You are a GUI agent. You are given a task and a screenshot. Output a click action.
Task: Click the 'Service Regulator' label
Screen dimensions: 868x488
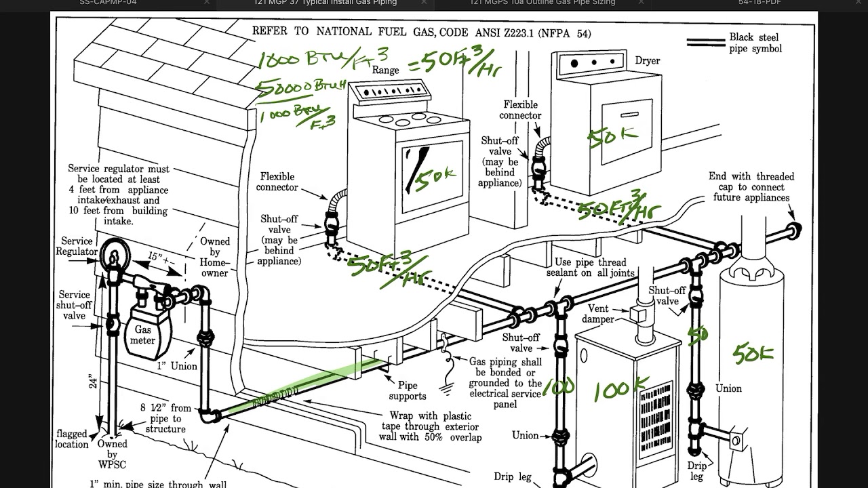(77, 246)
